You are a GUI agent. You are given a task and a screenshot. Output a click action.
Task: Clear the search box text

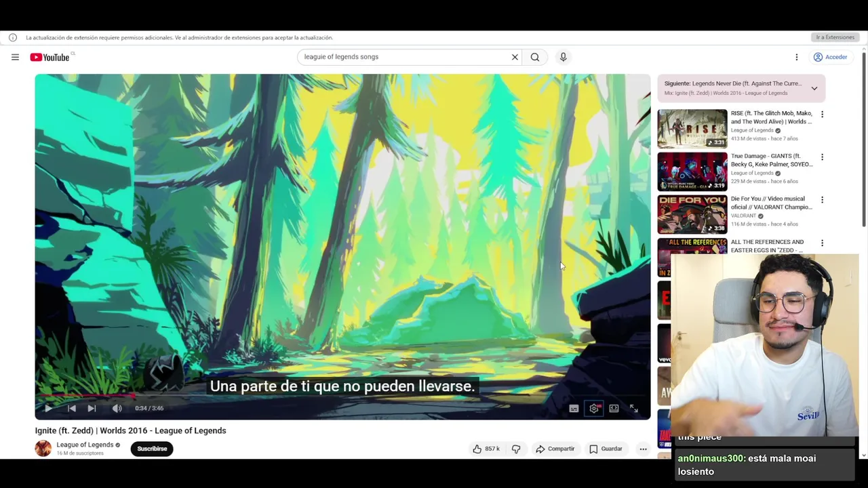(x=515, y=57)
